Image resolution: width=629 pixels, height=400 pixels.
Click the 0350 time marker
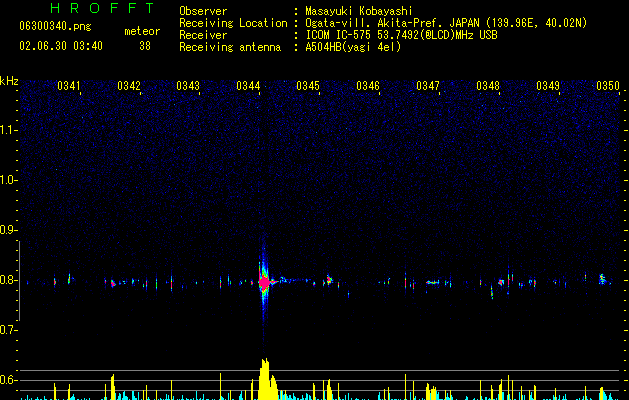click(608, 86)
